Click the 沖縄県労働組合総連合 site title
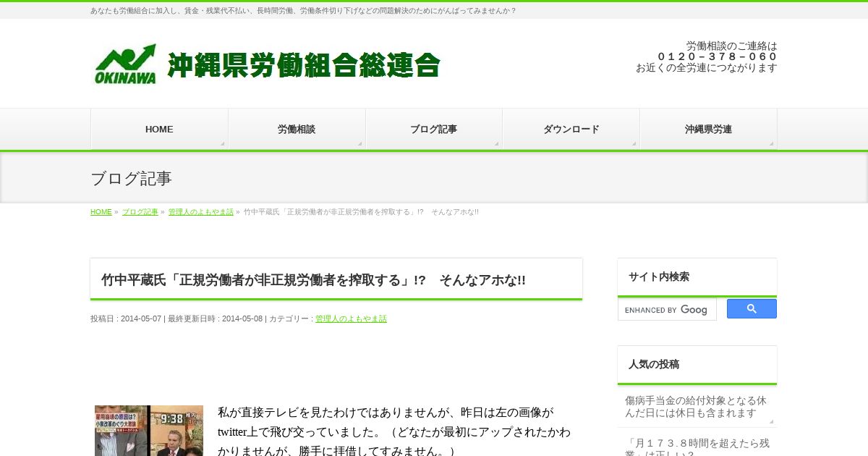The image size is (868, 456). [304, 65]
